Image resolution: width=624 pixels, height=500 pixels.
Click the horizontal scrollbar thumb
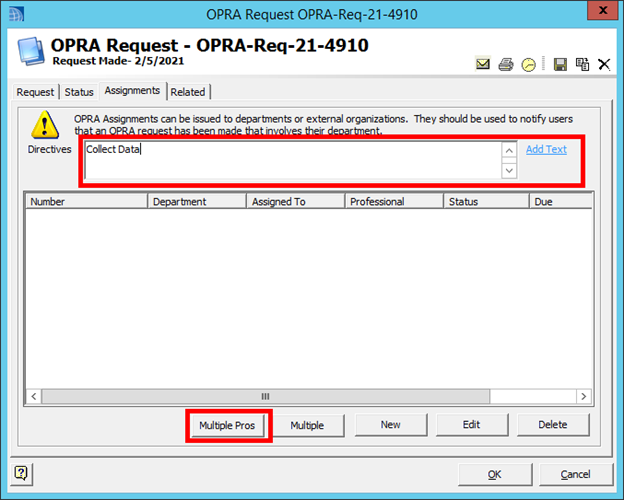tap(265, 396)
